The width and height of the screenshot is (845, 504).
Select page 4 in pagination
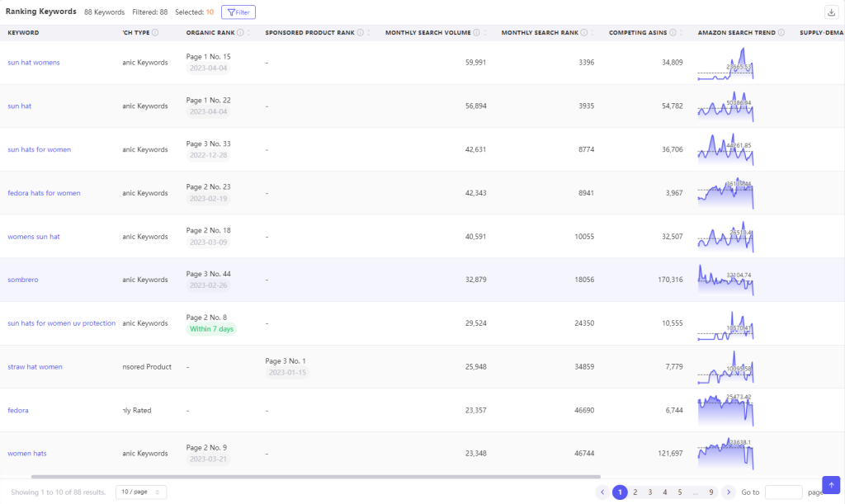665,492
